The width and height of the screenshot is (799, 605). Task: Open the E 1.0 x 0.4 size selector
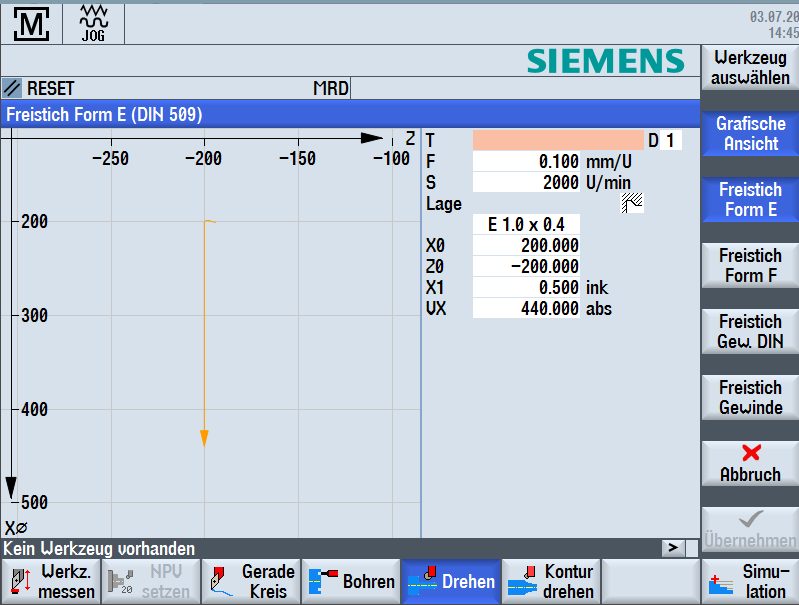coord(526,224)
